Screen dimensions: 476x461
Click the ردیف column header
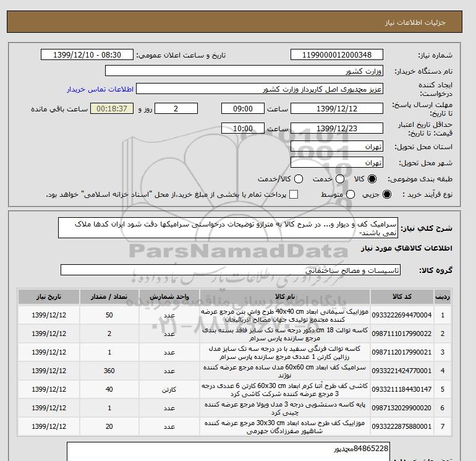[442, 296]
